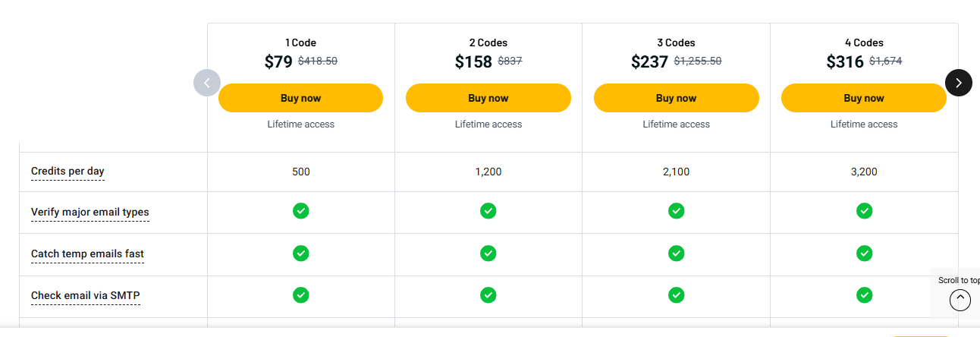Click the 3 Codes plan heading
This screenshot has height=337, width=980.
click(676, 43)
